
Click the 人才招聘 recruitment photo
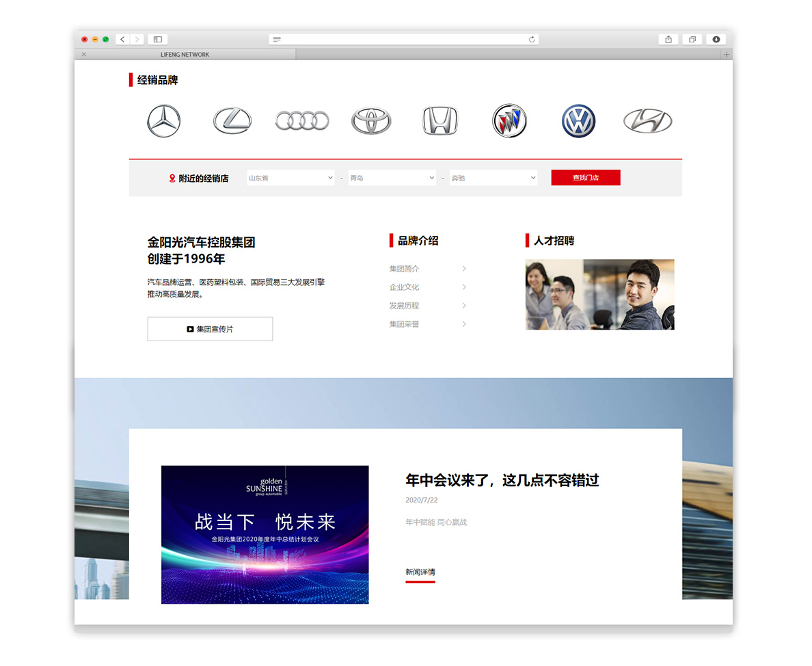(x=599, y=295)
